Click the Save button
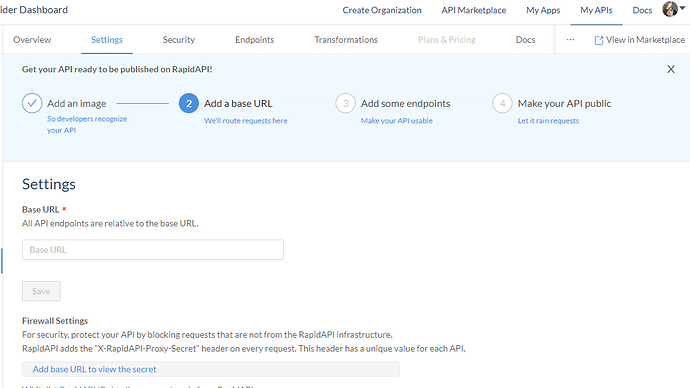 click(x=41, y=291)
